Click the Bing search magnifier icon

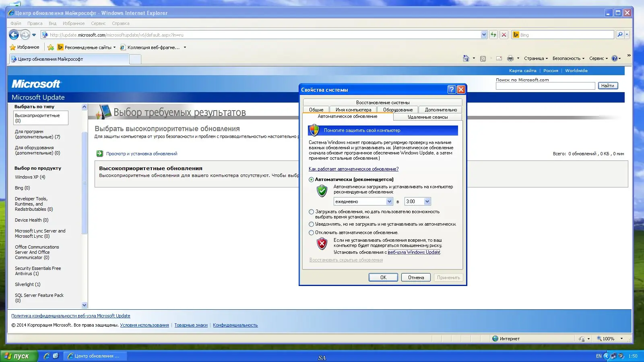pos(620,35)
